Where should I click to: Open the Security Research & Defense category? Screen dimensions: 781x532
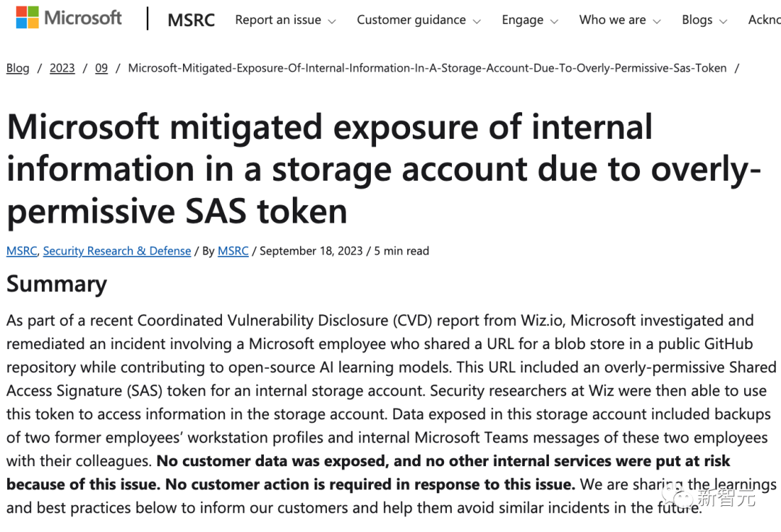(x=117, y=251)
